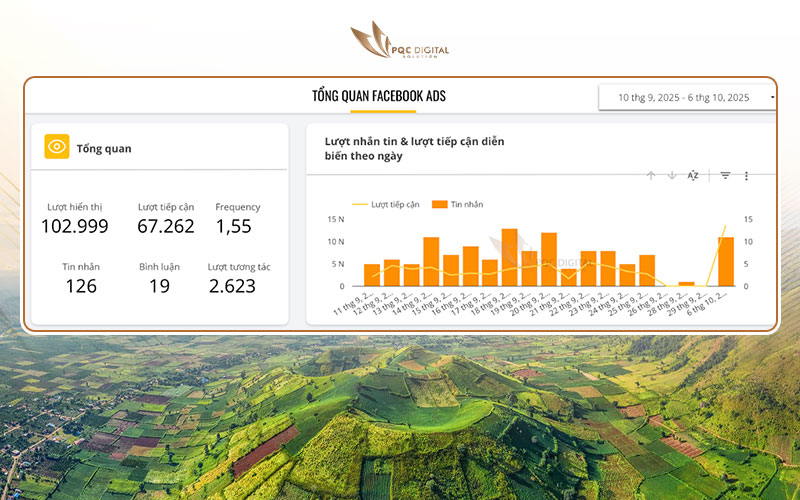Click the chart title Lượt nhắn tin & lượt tiếp cận
800x500 pixels.
tap(414, 148)
